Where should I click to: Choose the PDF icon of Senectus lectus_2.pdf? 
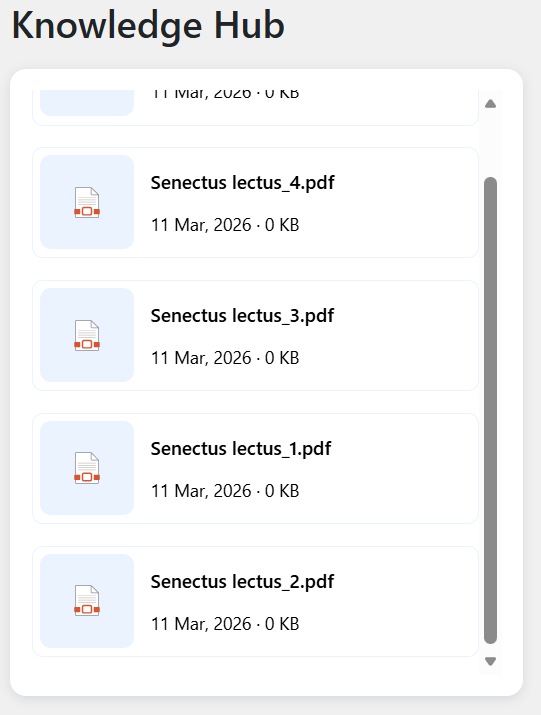tap(87, 601)
